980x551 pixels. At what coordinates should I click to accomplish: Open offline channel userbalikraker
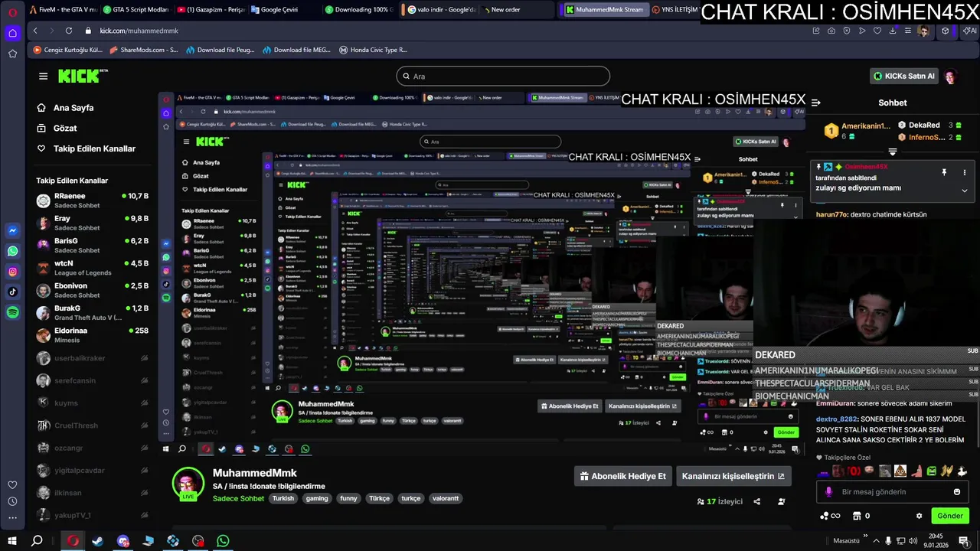[92, 358]
